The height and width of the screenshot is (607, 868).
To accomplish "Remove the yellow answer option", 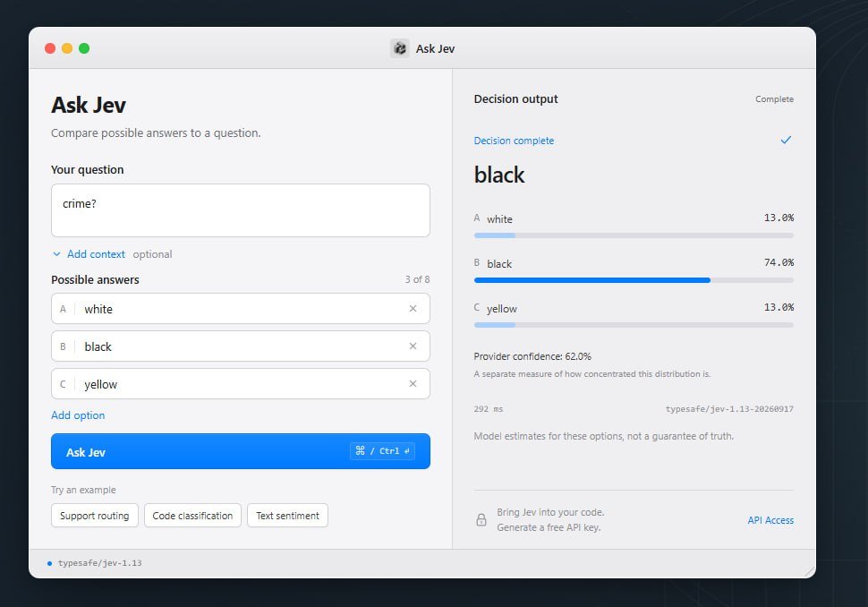I will tap(413, 384).
